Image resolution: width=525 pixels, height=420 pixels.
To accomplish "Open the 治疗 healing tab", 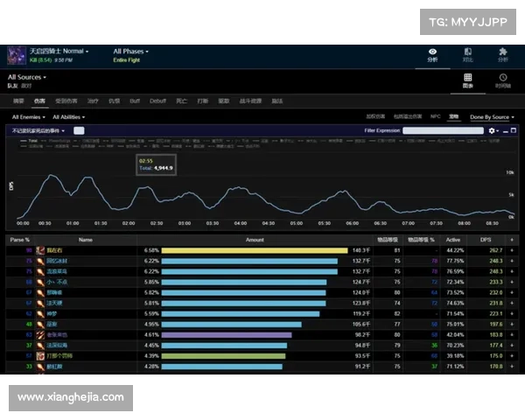I will pos(93,101).
